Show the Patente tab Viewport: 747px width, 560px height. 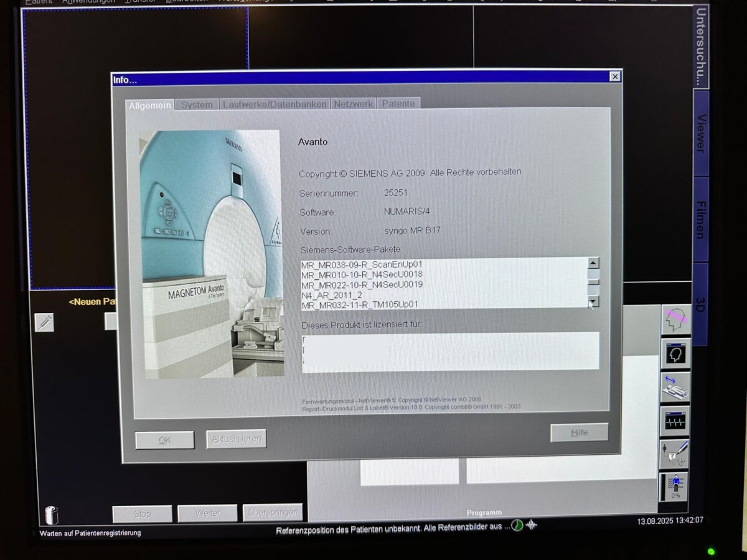pos(398,104)
